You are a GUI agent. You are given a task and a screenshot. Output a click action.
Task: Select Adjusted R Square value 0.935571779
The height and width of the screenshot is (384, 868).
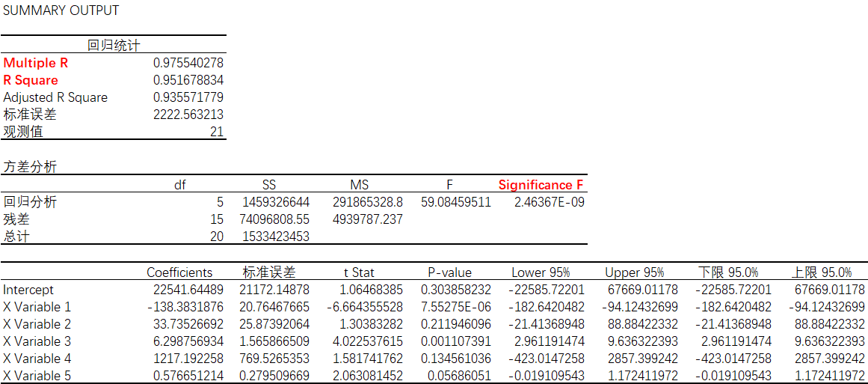(188, 97)
